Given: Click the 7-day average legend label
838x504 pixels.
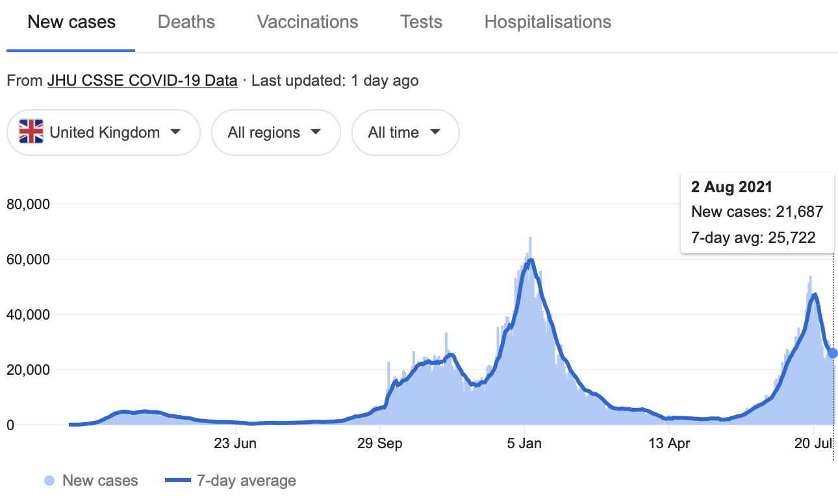Looking at the screenshot, I should tap(246, 481).
